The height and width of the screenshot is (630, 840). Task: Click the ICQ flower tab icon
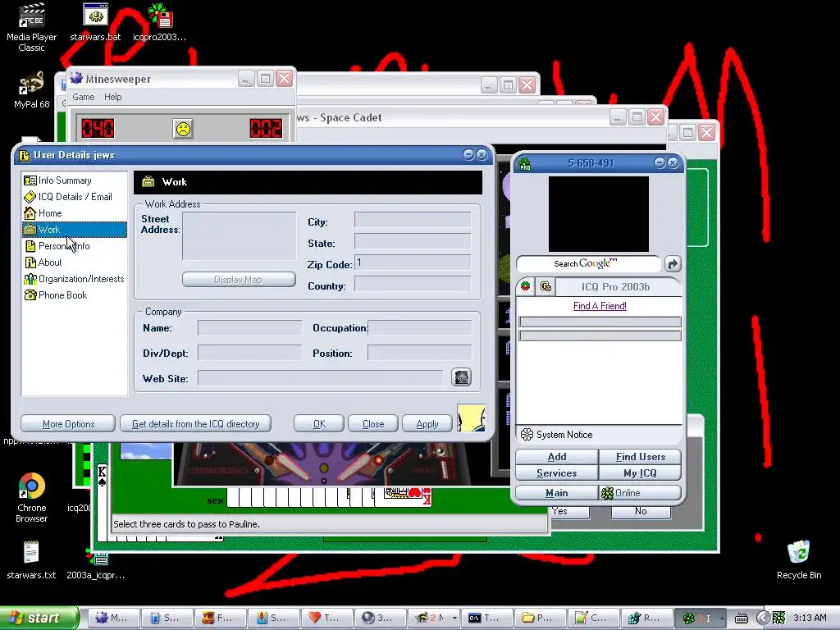point(526,286)
